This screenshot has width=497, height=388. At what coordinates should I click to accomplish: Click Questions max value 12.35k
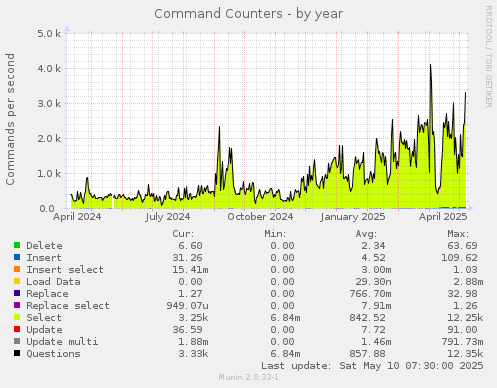coord(465,354)
